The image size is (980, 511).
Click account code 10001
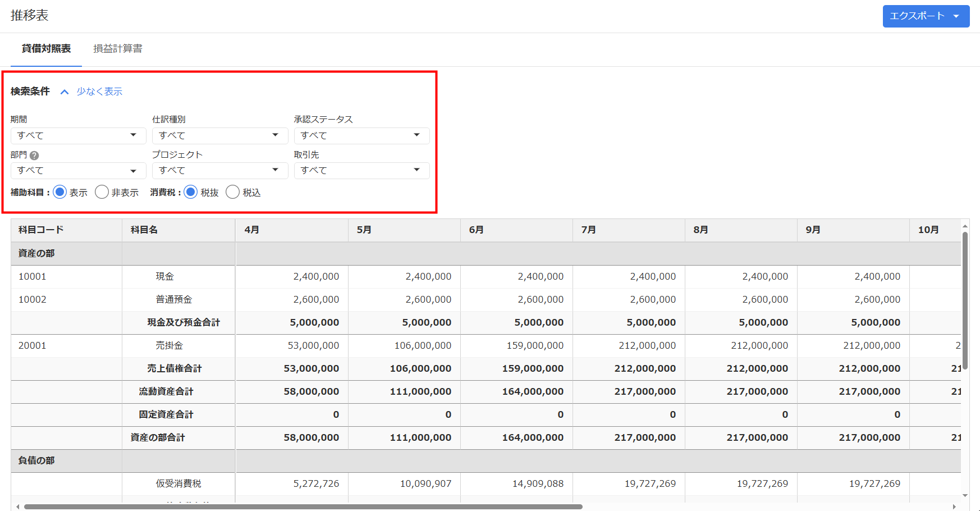tap(33, 276)
